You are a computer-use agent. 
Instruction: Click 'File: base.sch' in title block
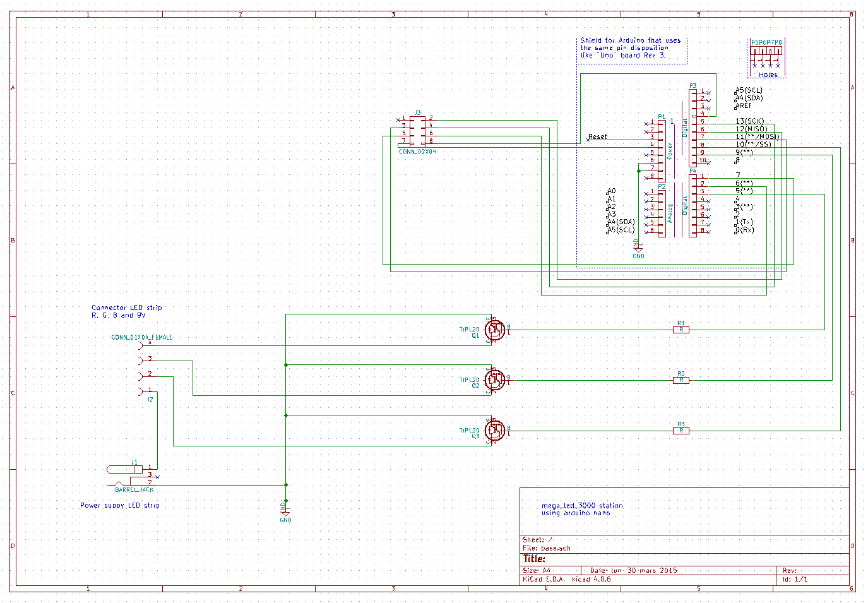(547, 548)
